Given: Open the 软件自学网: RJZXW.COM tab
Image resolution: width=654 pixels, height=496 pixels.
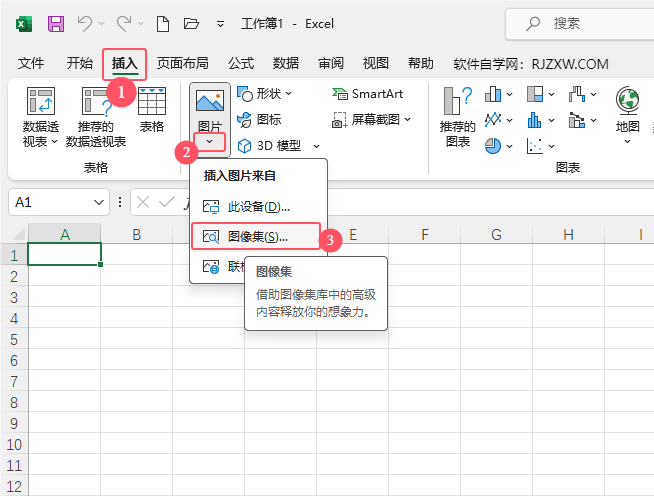Looking at the screenshot, I should tap(531, 64).
